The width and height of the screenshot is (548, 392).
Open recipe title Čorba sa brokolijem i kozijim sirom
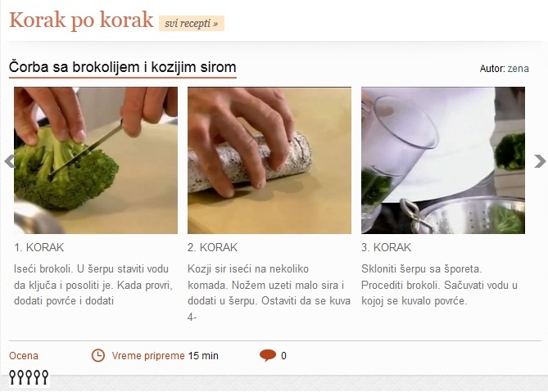(123, 67)
